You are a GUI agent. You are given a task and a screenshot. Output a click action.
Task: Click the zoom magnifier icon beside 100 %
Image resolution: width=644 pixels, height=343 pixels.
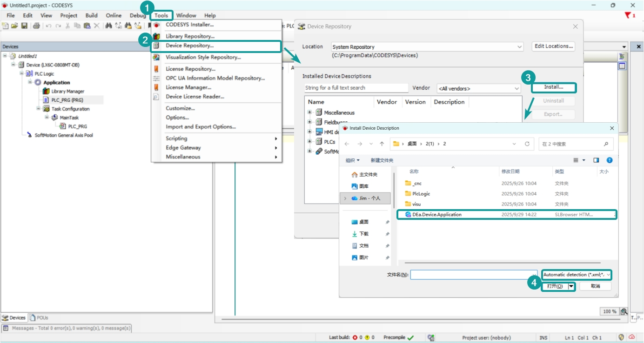(624, 311)
